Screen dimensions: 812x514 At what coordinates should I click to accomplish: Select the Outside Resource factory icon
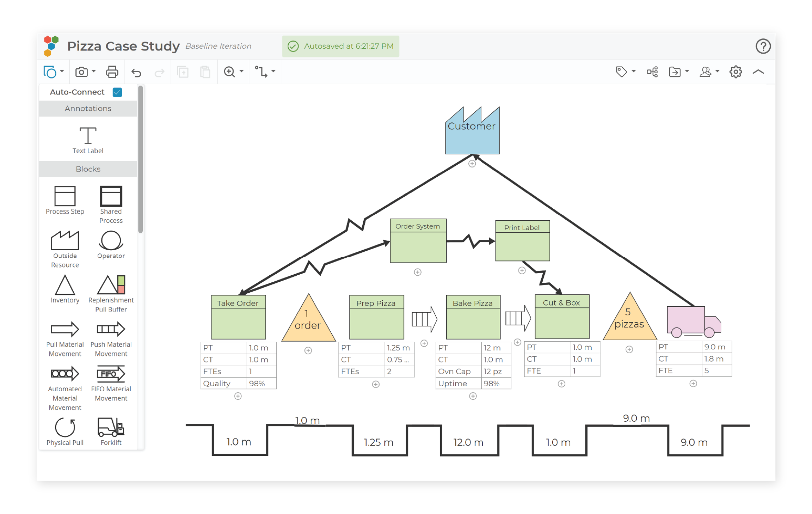click(x=65, y=240)
